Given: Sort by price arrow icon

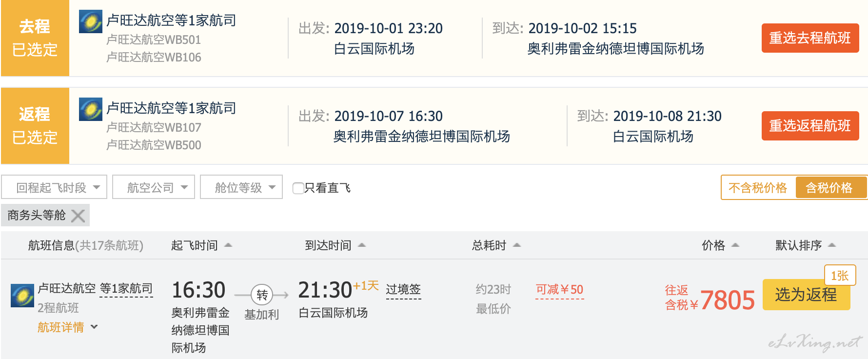Looking at the screenshot, I should click(736, 245).
